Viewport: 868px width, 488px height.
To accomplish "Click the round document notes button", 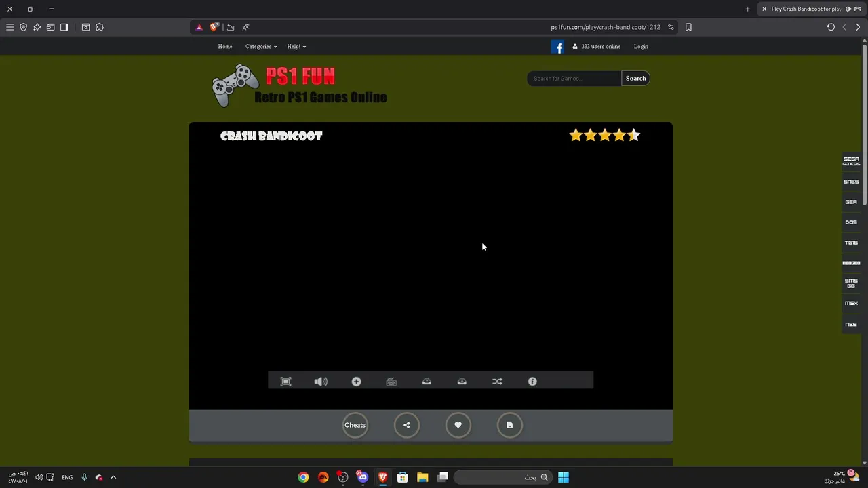I will point(509,425).
